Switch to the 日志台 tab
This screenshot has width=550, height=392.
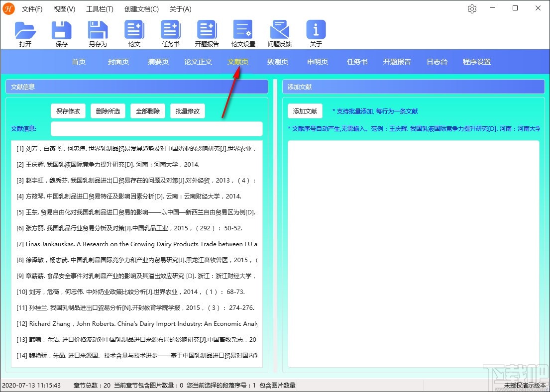point(437,62)
